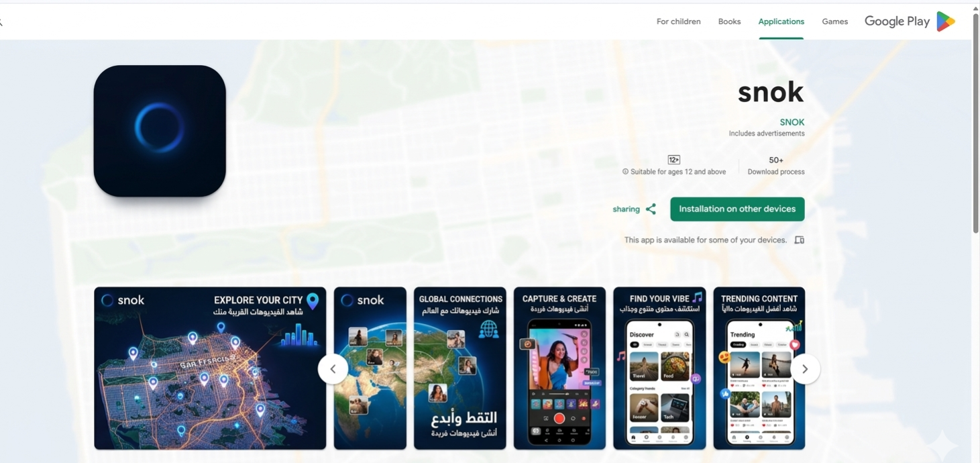Click the page's vertical scrollbar thumb
Screen dimensions: 980x463
pos(975,123)
